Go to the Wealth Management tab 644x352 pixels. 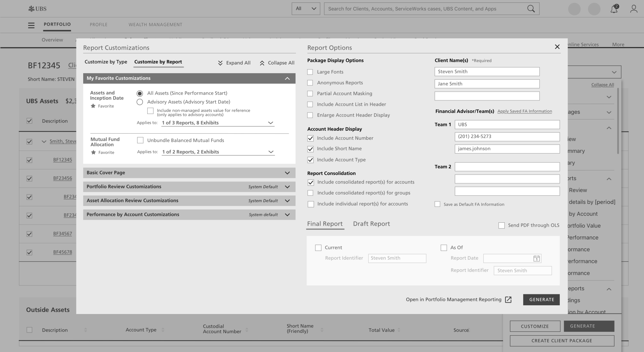155,25
